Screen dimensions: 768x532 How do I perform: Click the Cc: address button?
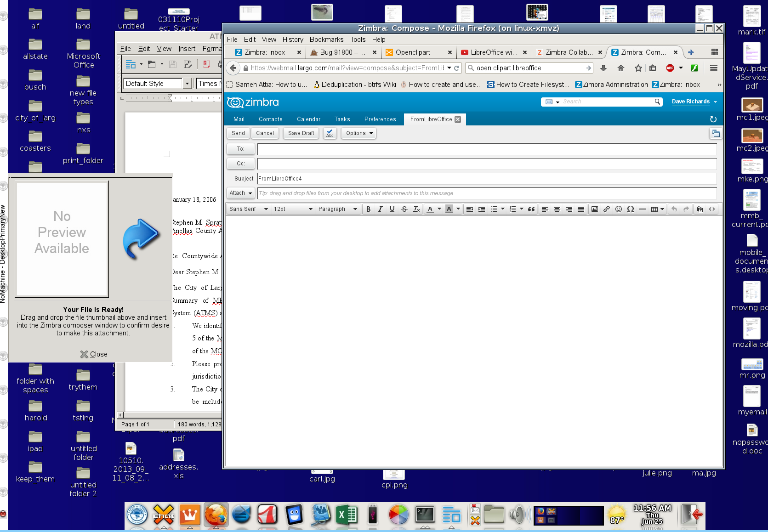(240, 164)
